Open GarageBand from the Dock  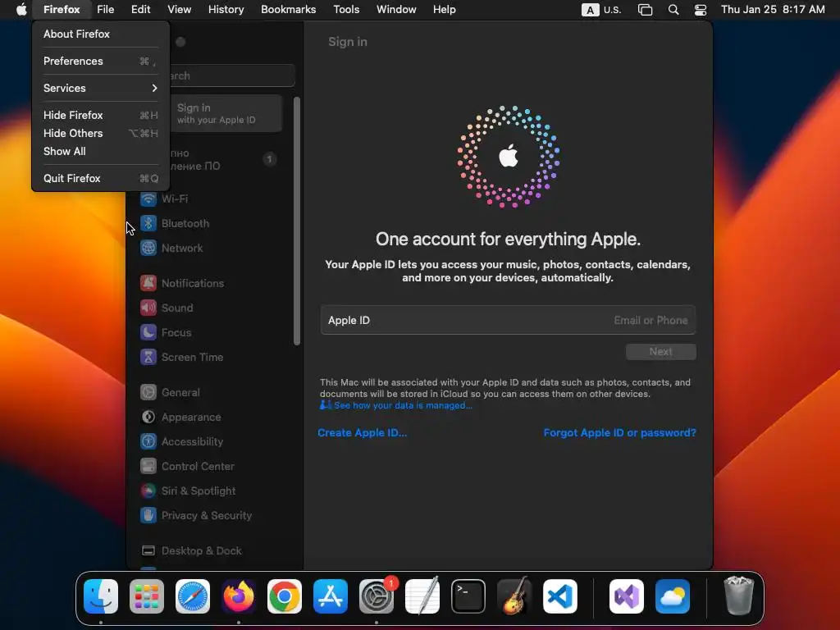tap(514, 596)
